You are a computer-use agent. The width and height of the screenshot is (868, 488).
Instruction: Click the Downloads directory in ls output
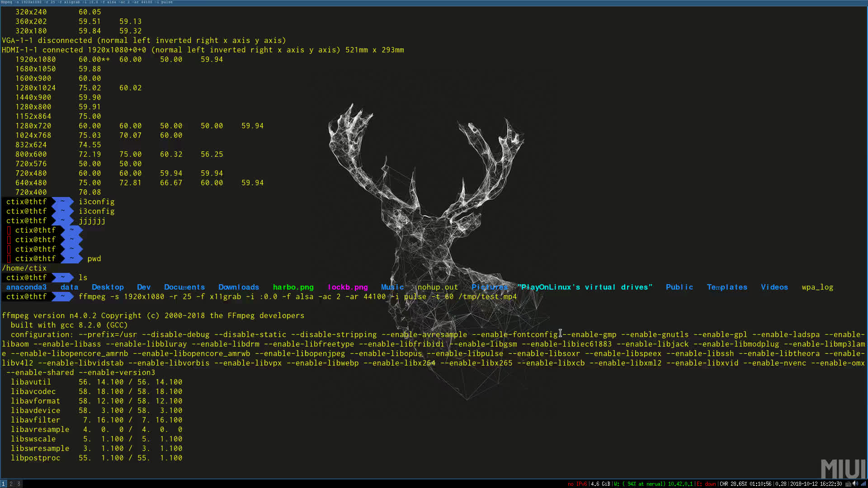239,287
